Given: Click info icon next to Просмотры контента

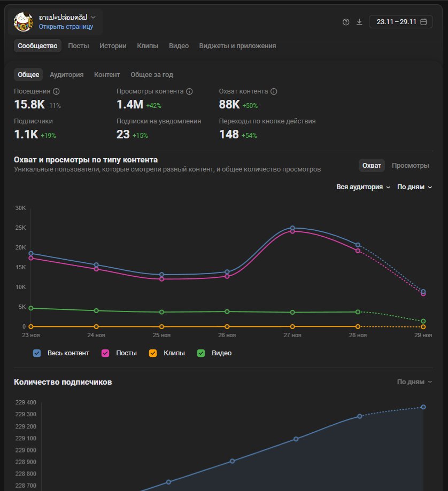Looking at the screenshot, I should pyautogui.click(x=189, y=91).
